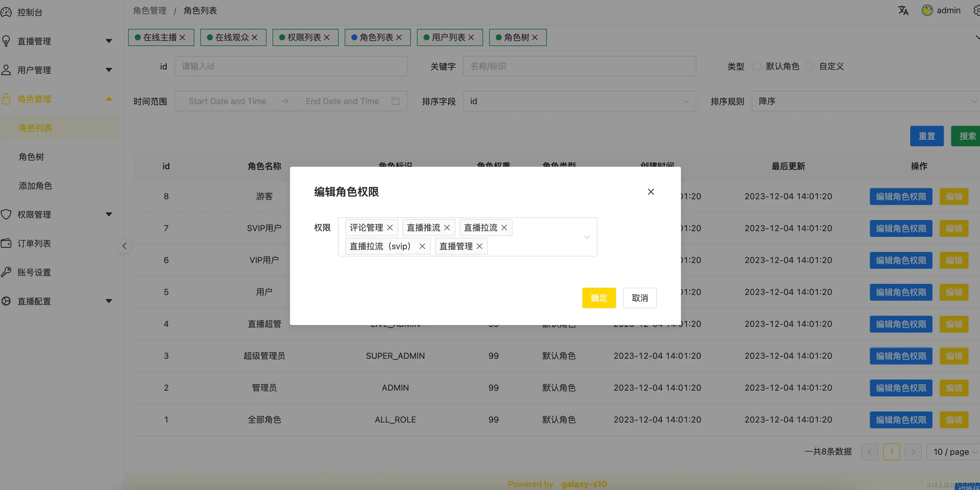Click the id input field
This screenshot has height=490, width=980.
point(291,66)
